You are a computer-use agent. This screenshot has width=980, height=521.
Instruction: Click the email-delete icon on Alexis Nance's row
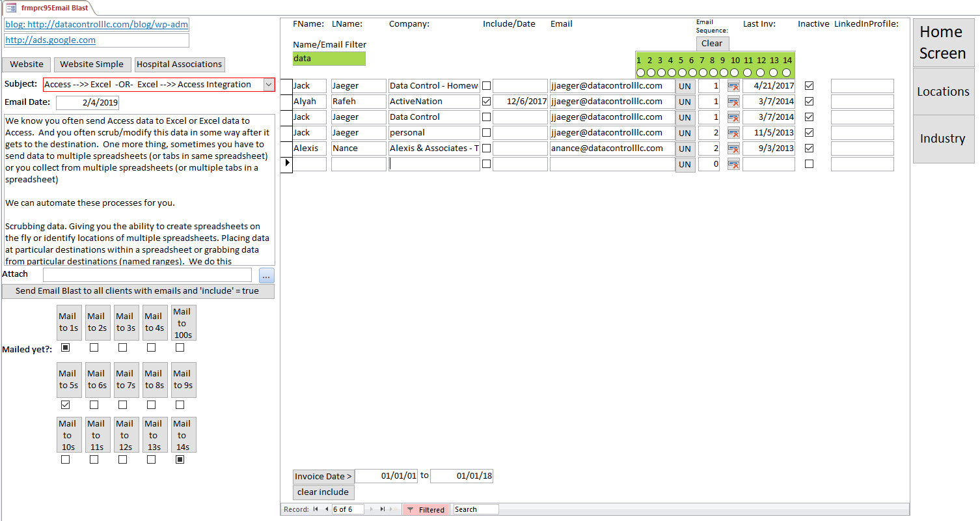click(x=733, y=148)
